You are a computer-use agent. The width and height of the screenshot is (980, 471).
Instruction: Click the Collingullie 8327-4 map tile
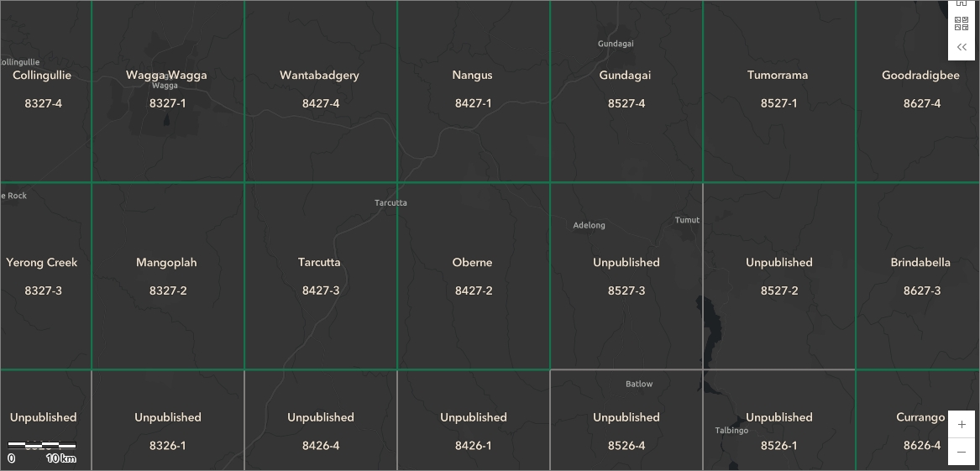[x=45, y=92]
